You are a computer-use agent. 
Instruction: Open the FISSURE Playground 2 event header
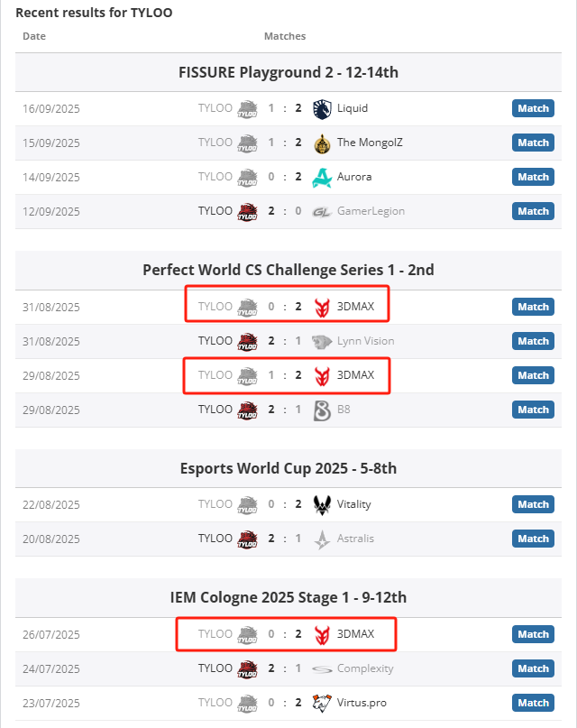click(288, 72)
